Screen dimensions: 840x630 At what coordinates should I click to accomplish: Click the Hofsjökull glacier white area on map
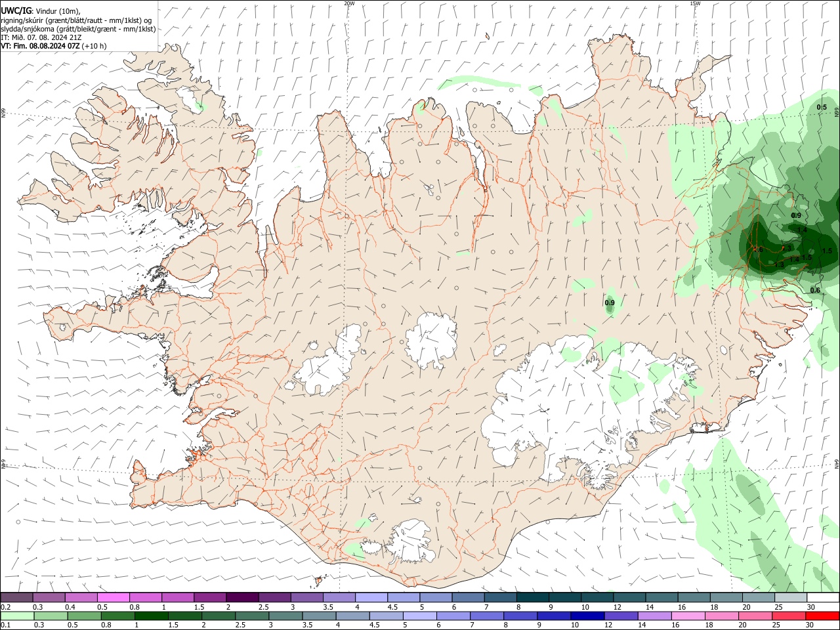[431, 341]
